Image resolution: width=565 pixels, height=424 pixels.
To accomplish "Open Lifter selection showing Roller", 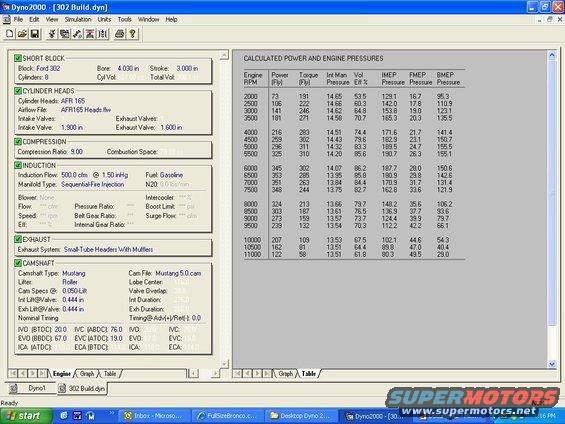I will click(x=70, y=282).
